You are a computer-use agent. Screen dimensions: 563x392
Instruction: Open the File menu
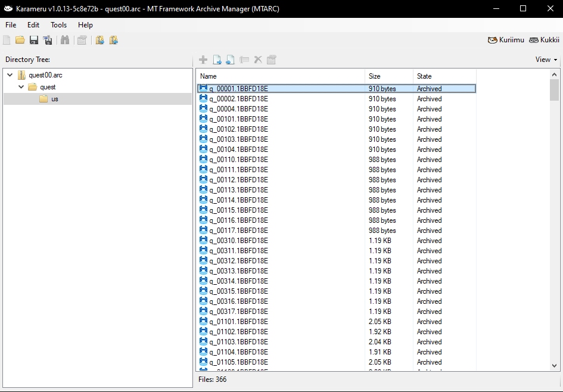[x=11, y=25]
